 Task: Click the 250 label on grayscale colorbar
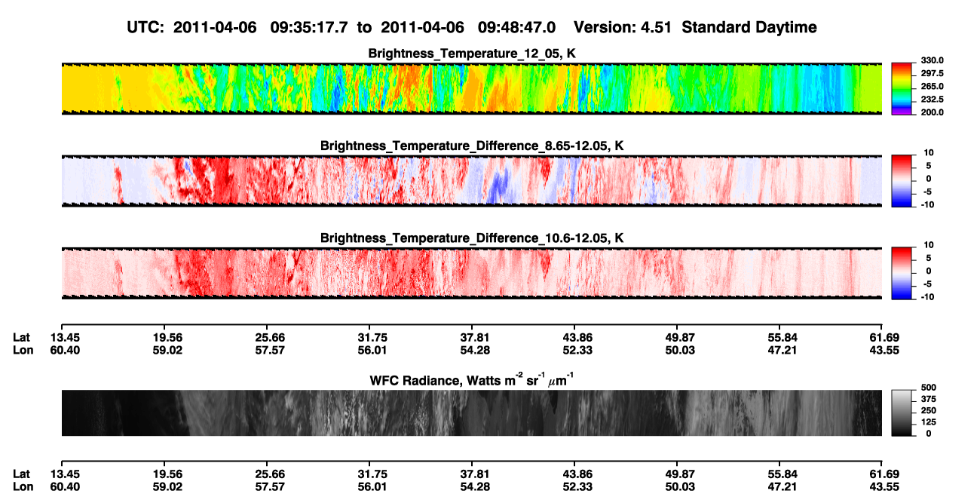(928, 411)
